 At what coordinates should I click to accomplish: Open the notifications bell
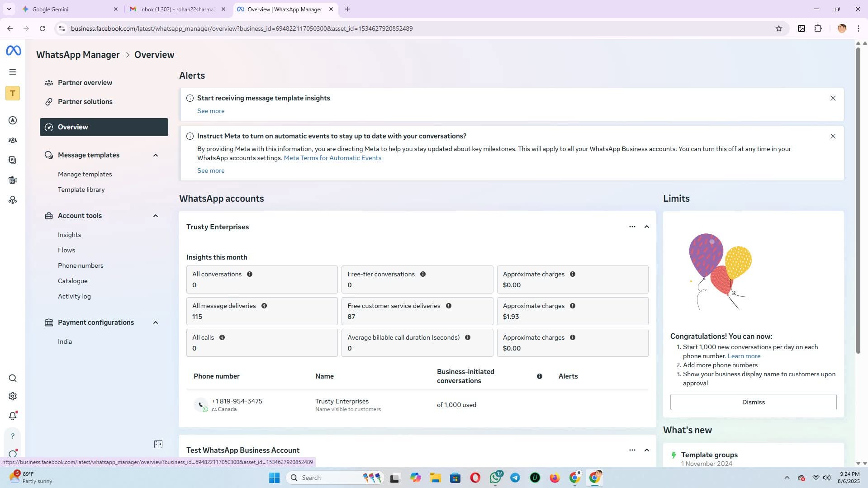[x=13, y=416]
